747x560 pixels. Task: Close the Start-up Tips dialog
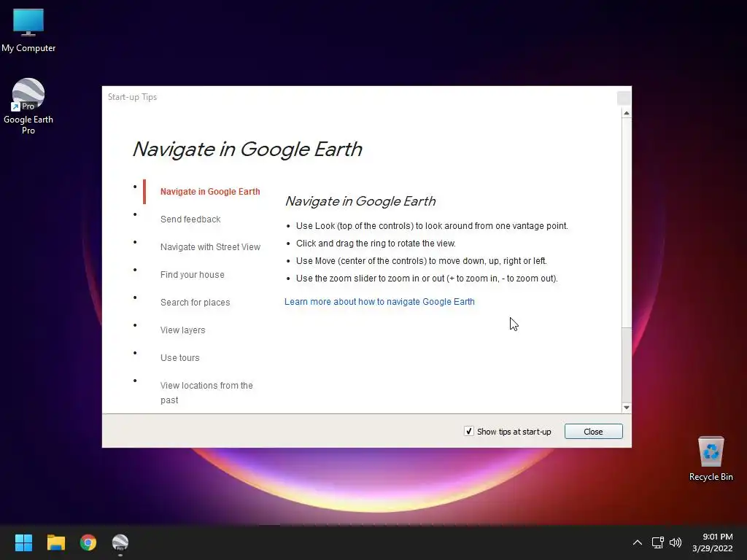click(x=594, y=432)
